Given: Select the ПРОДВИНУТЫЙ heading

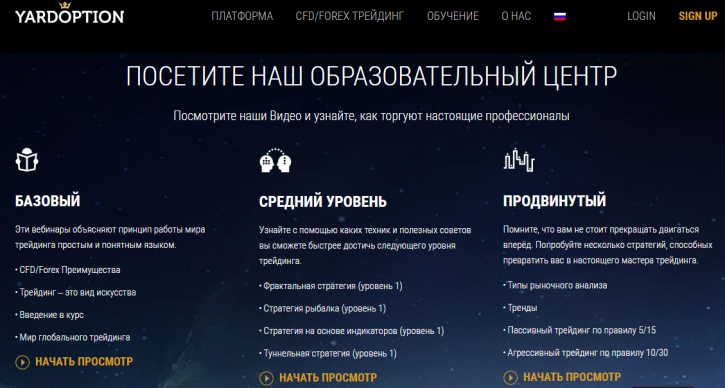Looking at the screenshot, I should pyautogui.click(x=554, y=201).
